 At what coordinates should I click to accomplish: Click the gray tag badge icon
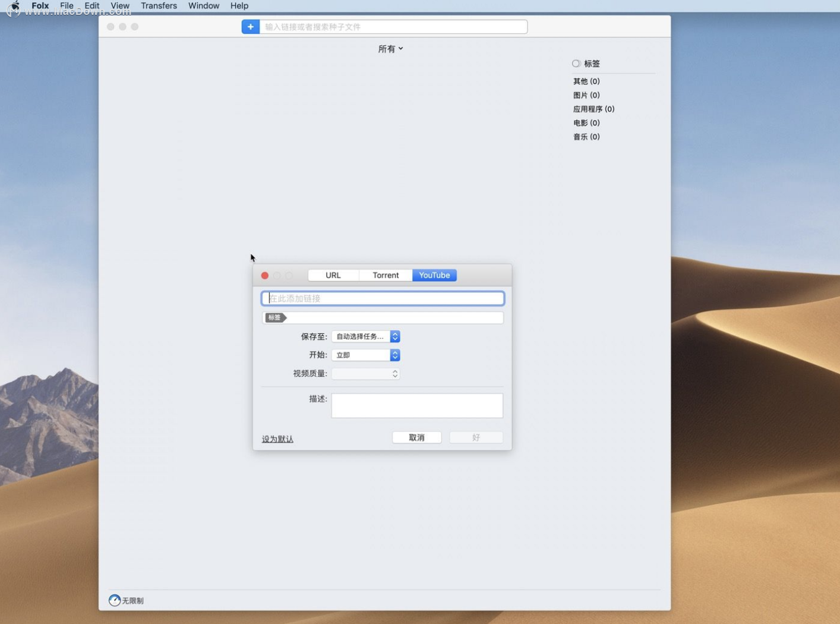click(276, 317)
